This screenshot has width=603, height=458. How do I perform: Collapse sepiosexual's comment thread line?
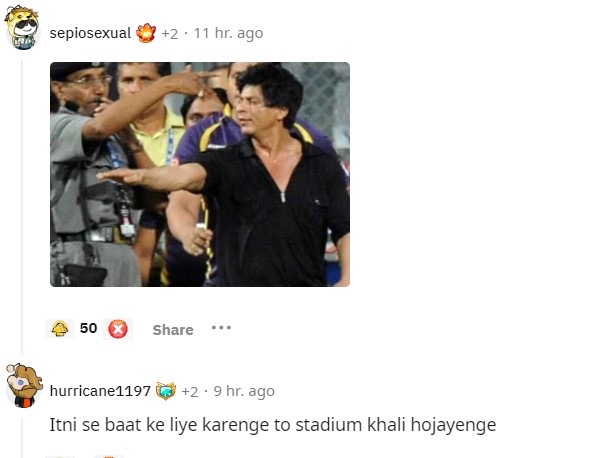point(22,207)
